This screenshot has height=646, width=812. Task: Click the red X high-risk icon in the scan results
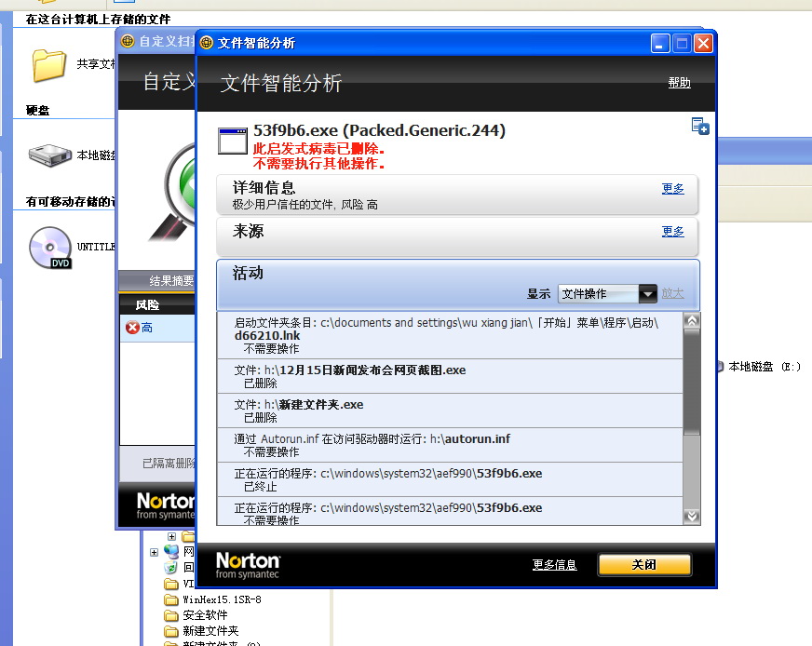132,327
